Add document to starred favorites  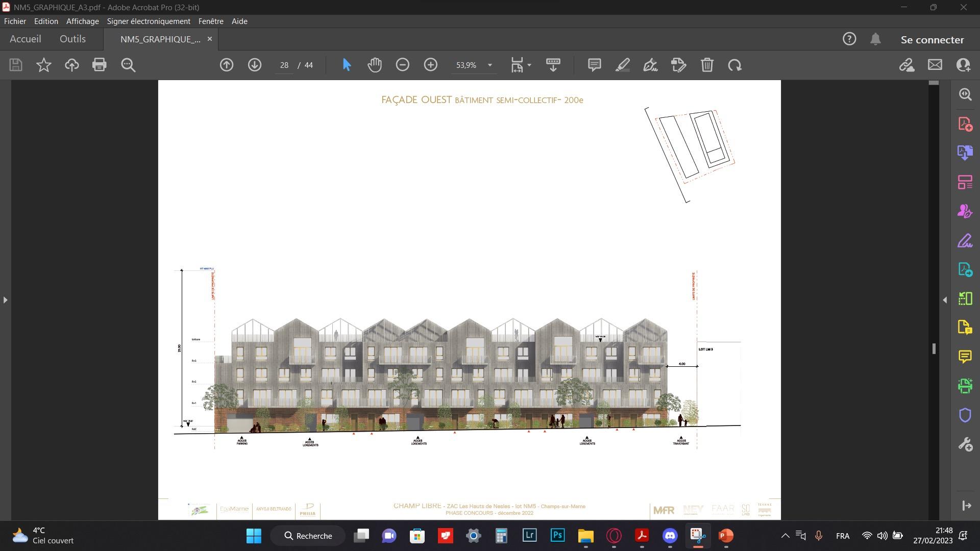44,65
